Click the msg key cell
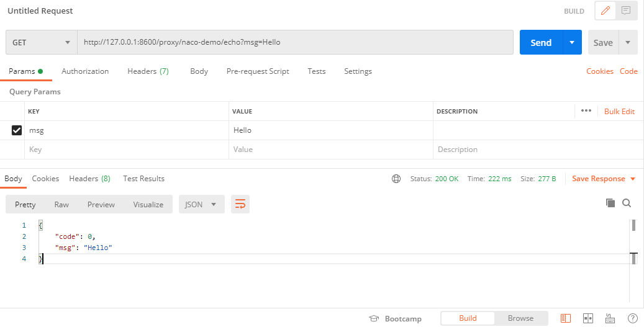The height and width of the screenshot is (327, 644). pos(127,130)
